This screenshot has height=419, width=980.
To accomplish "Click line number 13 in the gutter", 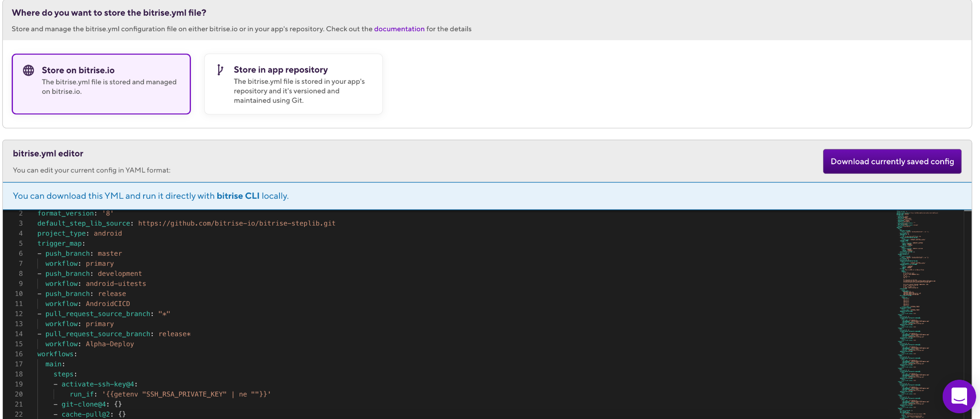I will point(19,324).
